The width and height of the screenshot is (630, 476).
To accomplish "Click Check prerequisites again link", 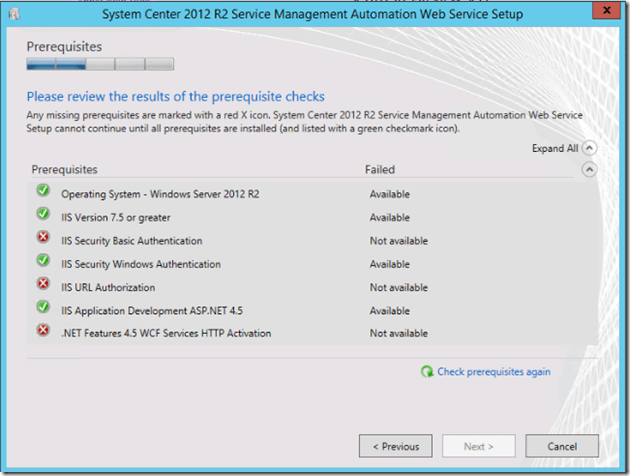I will 493,372.
